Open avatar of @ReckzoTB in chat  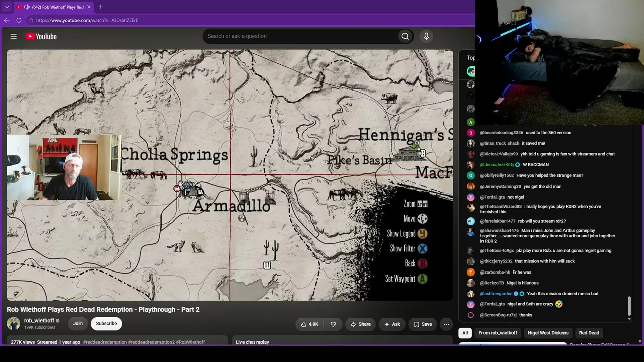(x=471, y=283)
